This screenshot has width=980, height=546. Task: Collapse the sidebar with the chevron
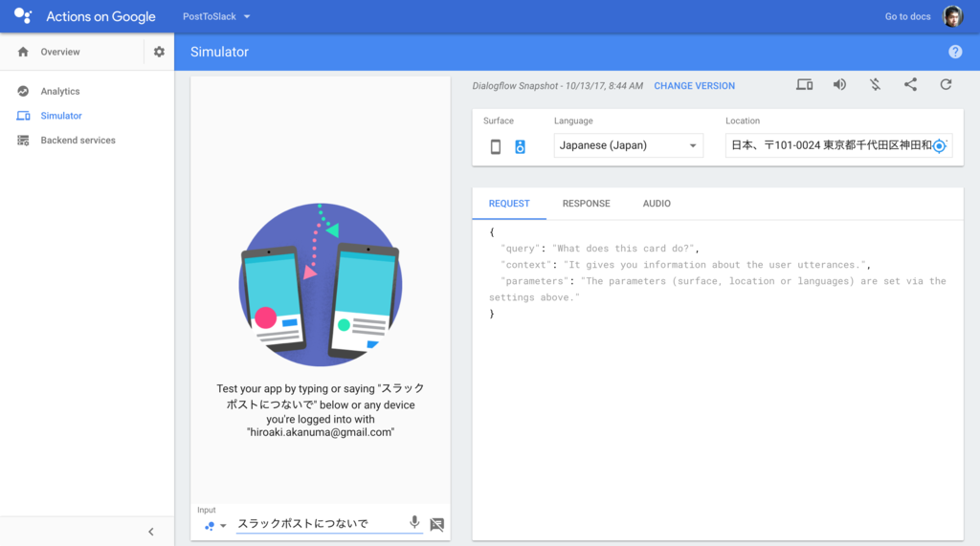point(150,532)
